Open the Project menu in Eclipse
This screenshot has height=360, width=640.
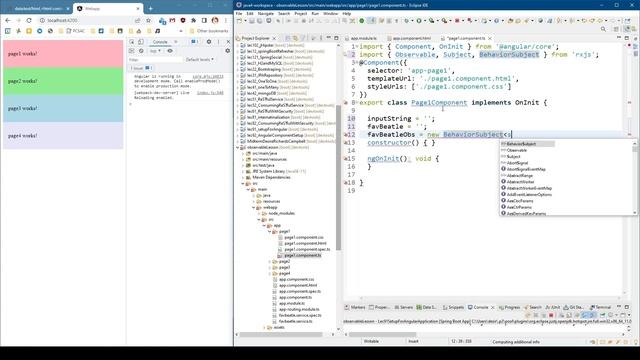click(300, 13)
